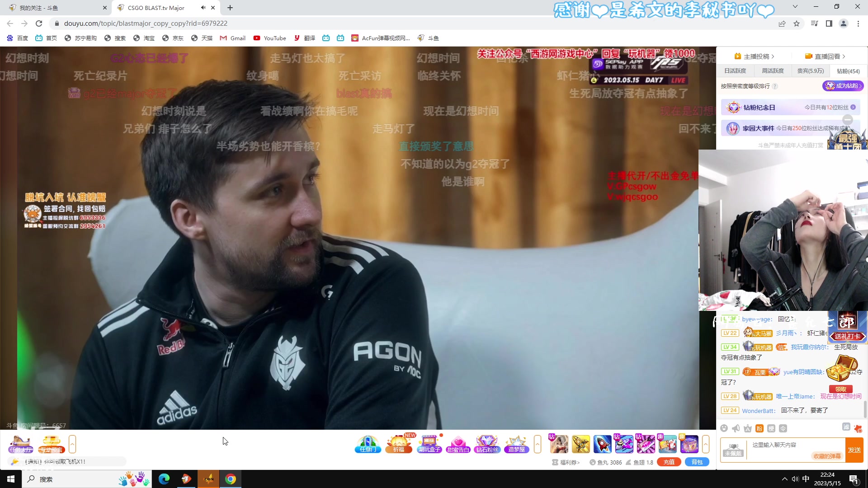The width and height of the screenshot is (868, 488).
Task: Switch to the 周活跃度 tab
Action: pyautogui.click(x=773, y=71)
